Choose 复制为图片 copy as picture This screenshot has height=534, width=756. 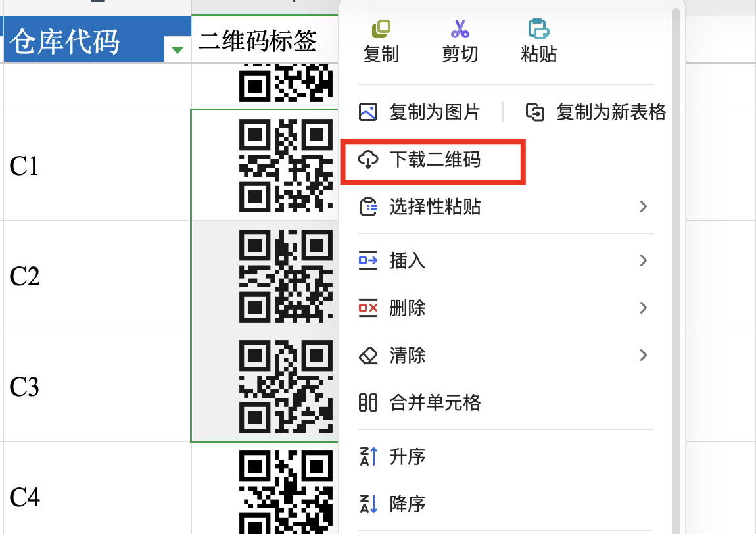(x=419, y=112)
